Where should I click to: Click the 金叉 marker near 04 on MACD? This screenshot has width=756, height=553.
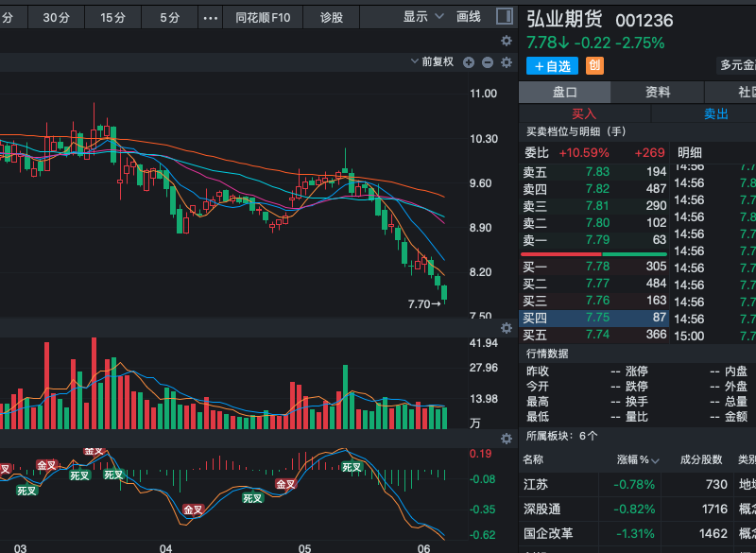pyautogui.click(x=194, y=510)
